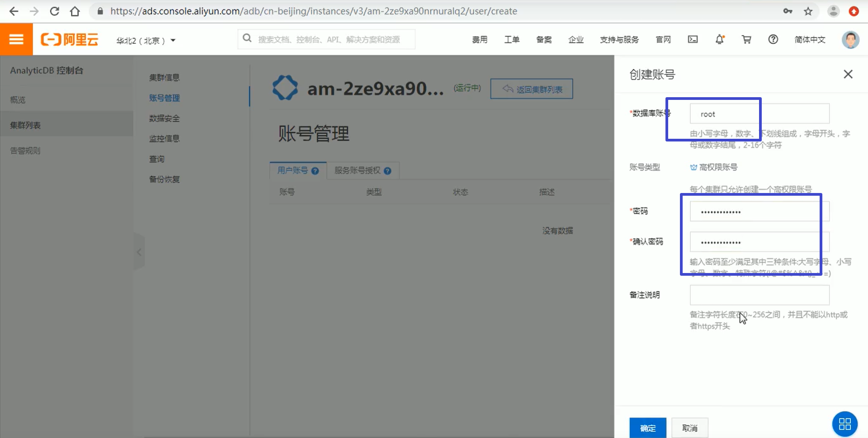Screen dimensions: 868x438
Task: Check notifications via the bell icon
Action: click(720, 39)
